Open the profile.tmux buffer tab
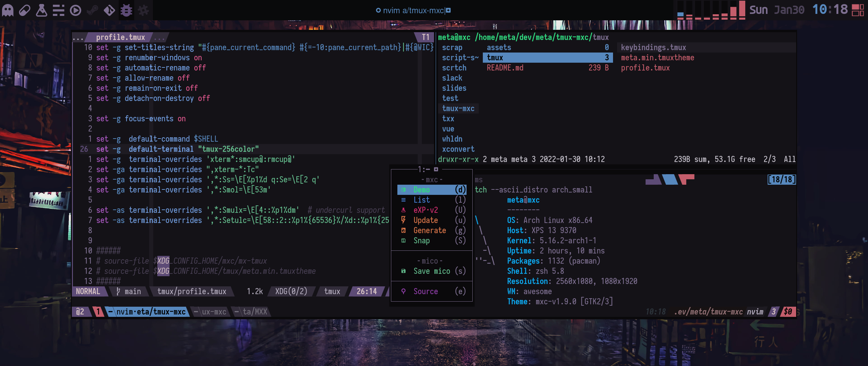 (120, 37)
